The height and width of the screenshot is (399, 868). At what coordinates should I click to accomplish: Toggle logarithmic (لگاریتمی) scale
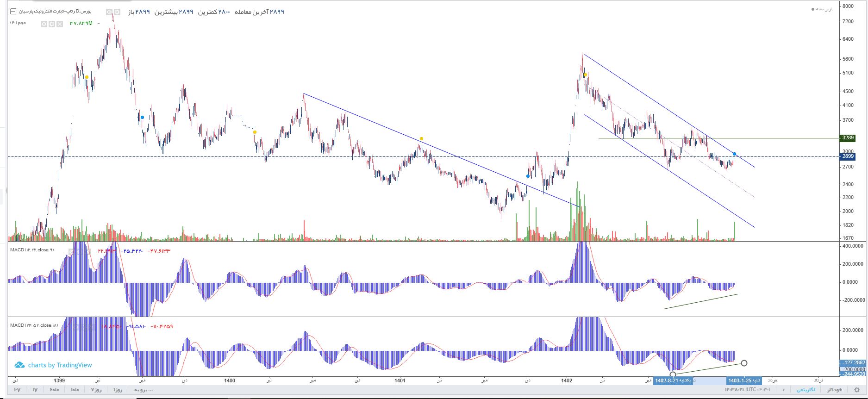click(x=806, y=390)
